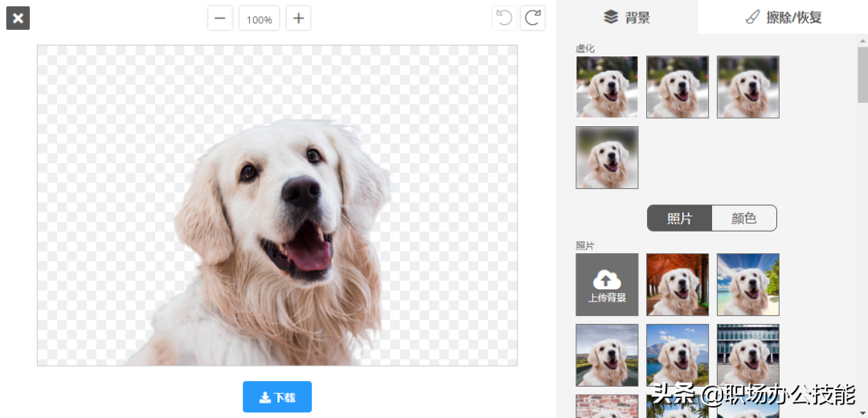Choose the third blur effect thumbnail

click(748, 87)
